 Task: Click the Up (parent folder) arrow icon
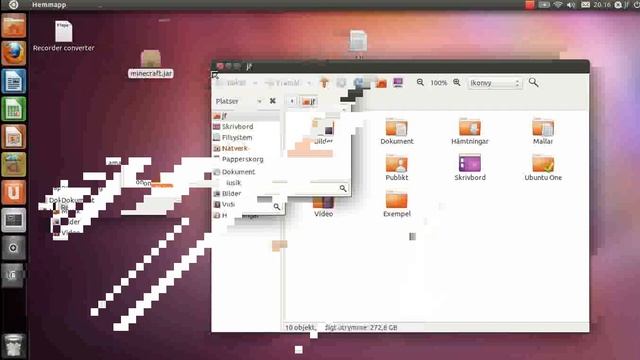[x=324, y=83]
